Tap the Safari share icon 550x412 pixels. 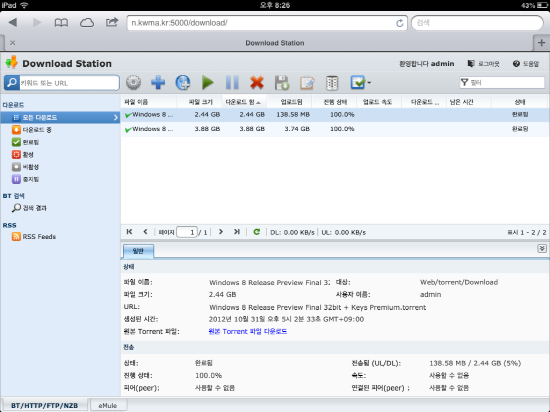[x=112, y=22]
